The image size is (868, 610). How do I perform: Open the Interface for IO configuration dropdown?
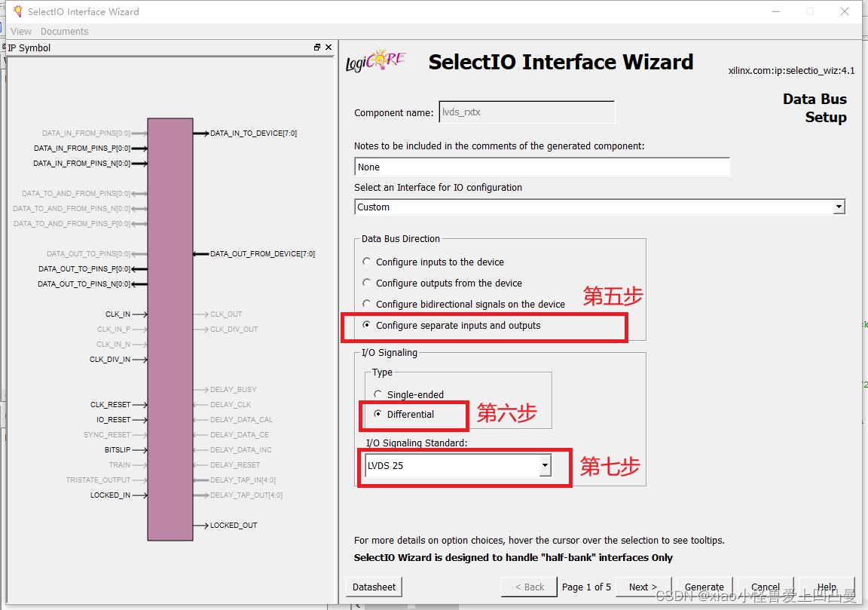(x=838, y=207)
